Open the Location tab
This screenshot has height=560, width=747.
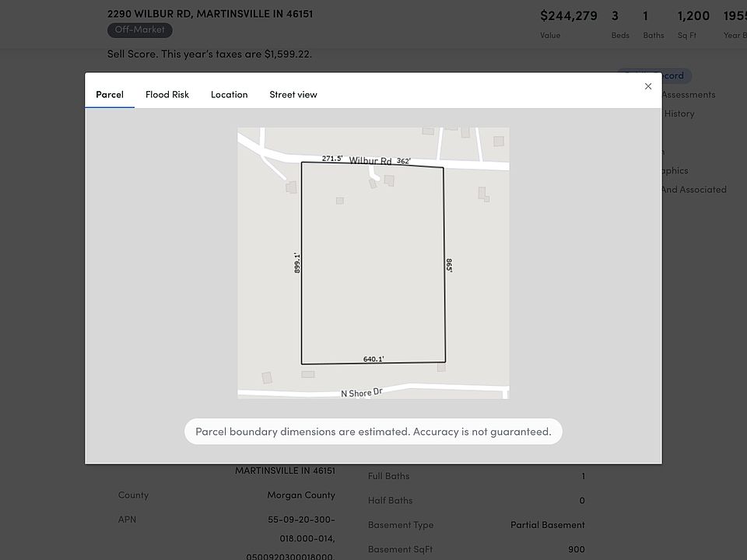tap(229, 94)
